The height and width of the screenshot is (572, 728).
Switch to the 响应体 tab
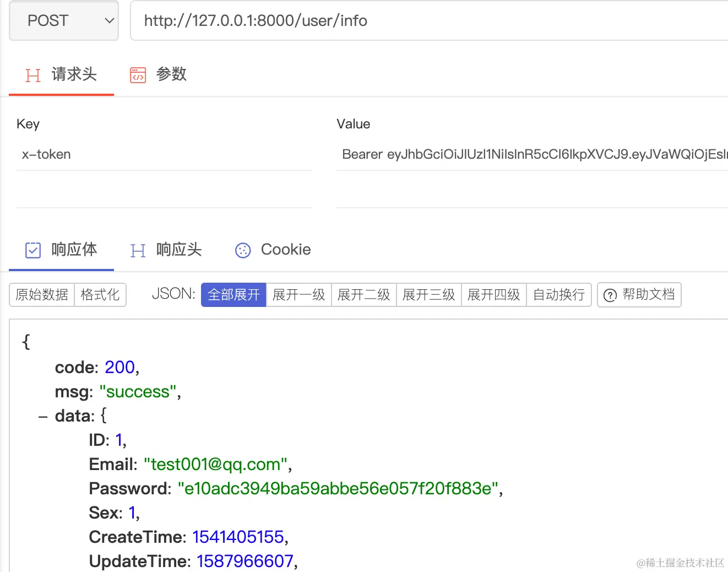(x=61, y=250)
